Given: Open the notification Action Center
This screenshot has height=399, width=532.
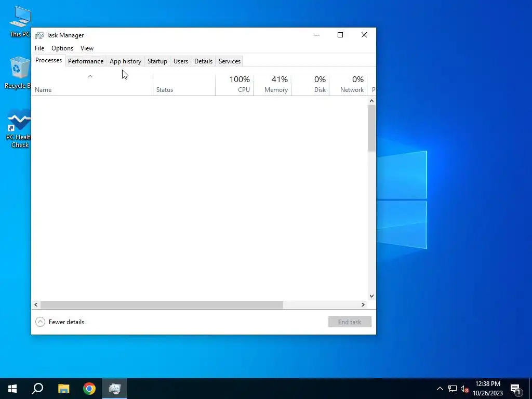Looking at the screenshot, I should click(x=516, y=389).
